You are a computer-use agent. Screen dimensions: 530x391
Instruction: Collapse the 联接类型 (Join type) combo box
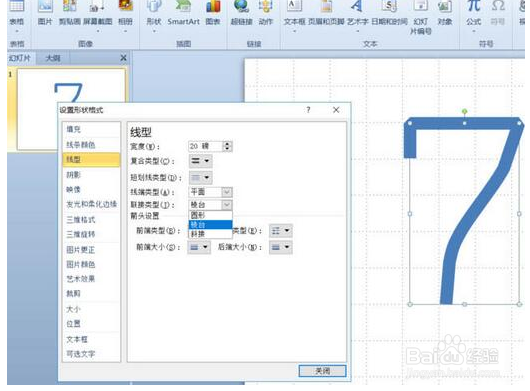pos(227,205)
